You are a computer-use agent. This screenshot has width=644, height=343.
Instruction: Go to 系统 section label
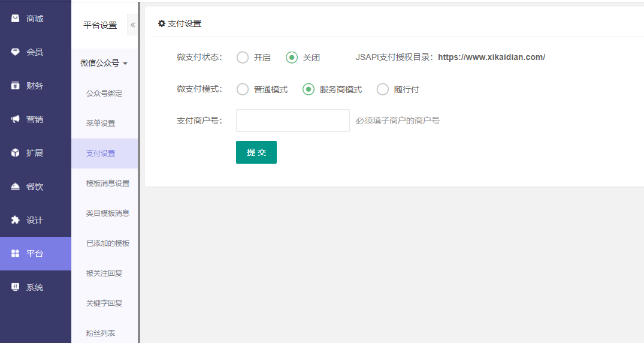(x=35, y=287)
